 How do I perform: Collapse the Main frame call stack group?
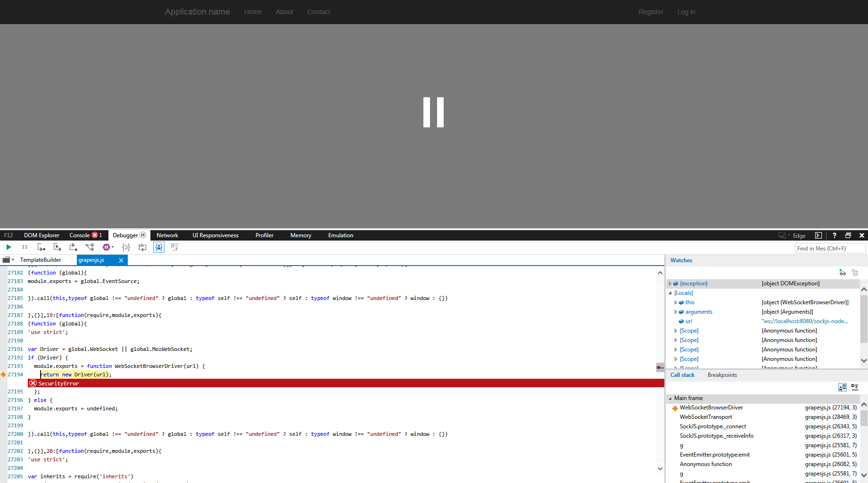click(x=670, y=398)
